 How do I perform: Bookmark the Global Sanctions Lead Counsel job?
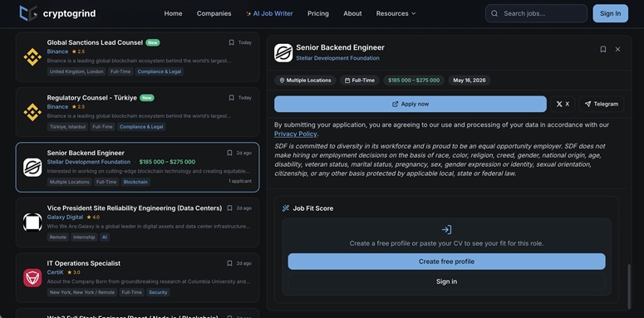click(231, 42)
